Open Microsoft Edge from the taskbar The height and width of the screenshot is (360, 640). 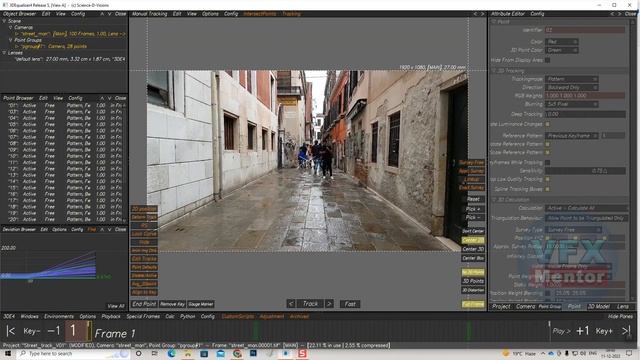tap(171, 353)
